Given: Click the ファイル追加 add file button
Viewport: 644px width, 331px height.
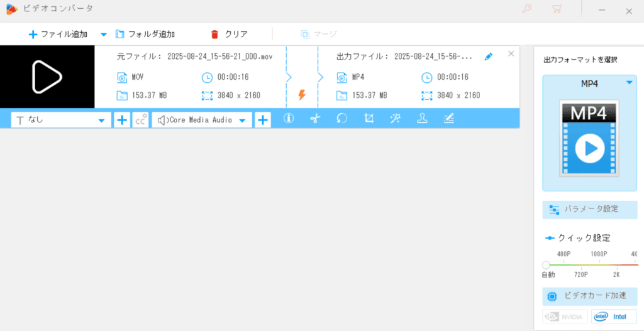Looking at the screenshot, I should pyautogui.click(x=58, y=34).
